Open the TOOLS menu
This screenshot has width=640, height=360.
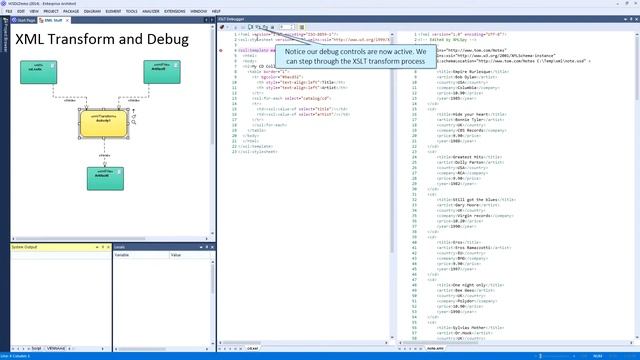pos(131,11)
